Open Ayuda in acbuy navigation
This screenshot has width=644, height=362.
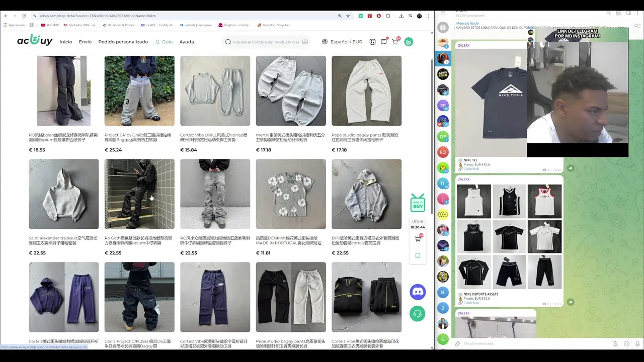pos(187,42)
